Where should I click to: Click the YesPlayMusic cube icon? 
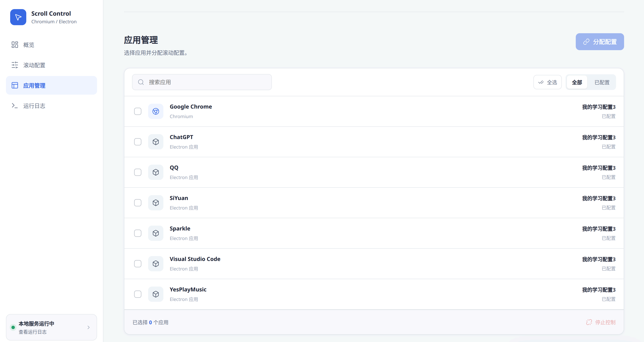156,294
